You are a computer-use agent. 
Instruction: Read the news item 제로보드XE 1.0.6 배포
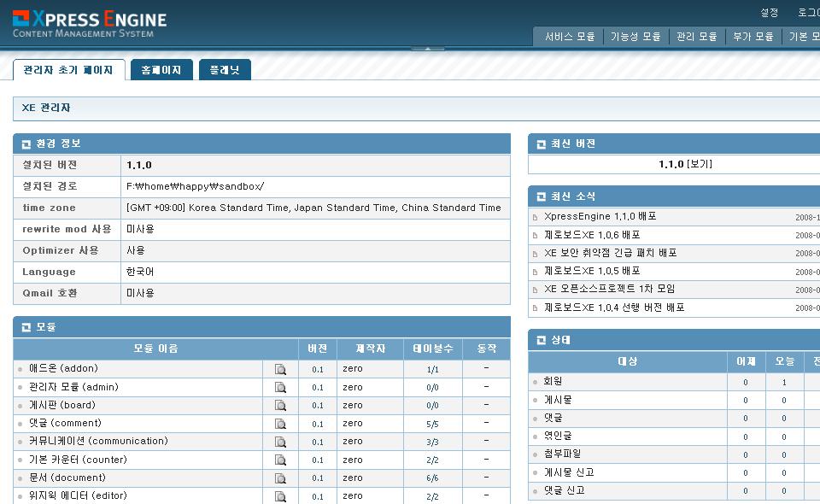click(x=592, y=235)
